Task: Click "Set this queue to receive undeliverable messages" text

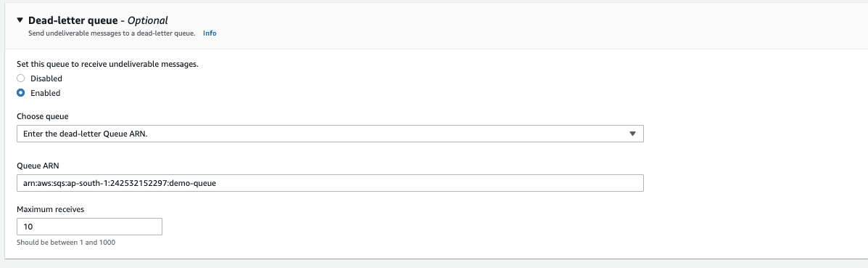Action: (107, 64)
